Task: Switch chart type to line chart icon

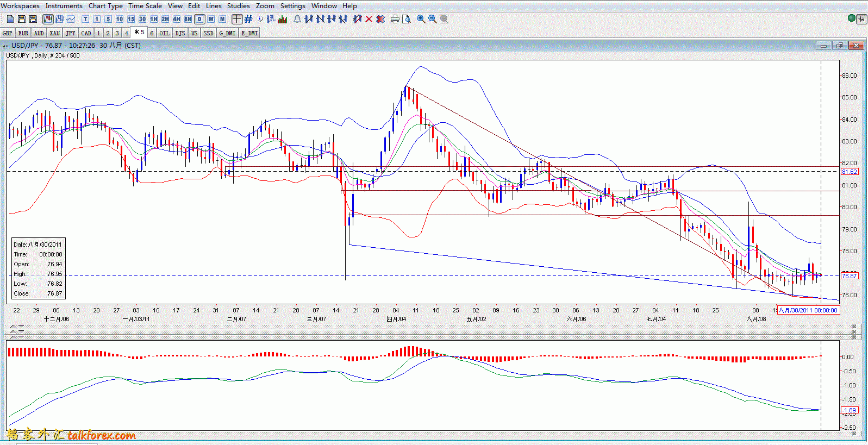Action: pos(71,19)
